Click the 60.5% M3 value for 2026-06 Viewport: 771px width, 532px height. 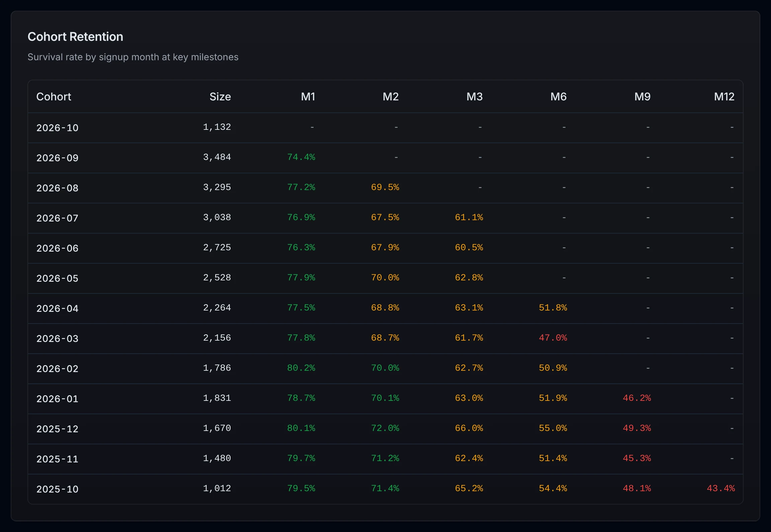(469, 248)
